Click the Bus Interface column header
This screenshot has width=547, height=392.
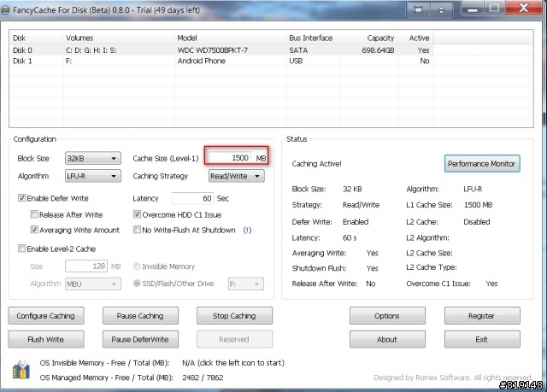tap(313, 38)
